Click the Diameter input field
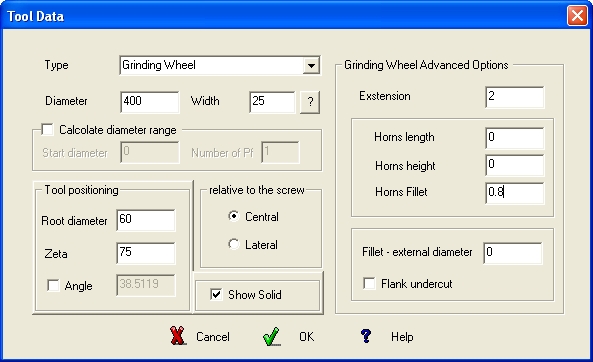 (x=150, y=102)
